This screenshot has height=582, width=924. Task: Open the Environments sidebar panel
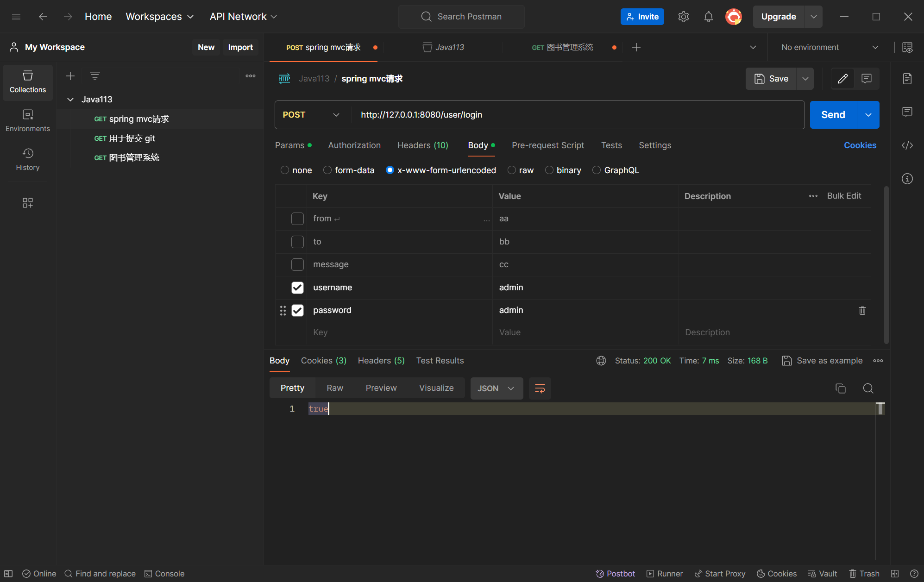tap(28, 120)
